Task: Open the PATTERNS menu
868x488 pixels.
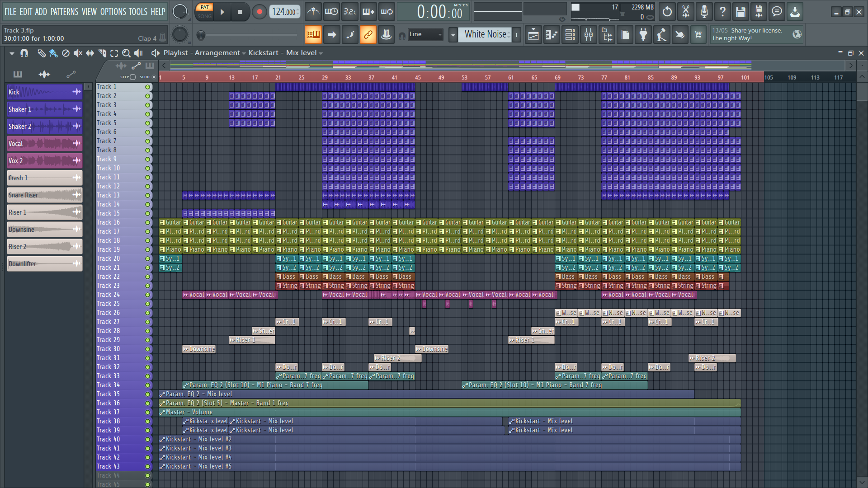Action: (x=64, y=12)
